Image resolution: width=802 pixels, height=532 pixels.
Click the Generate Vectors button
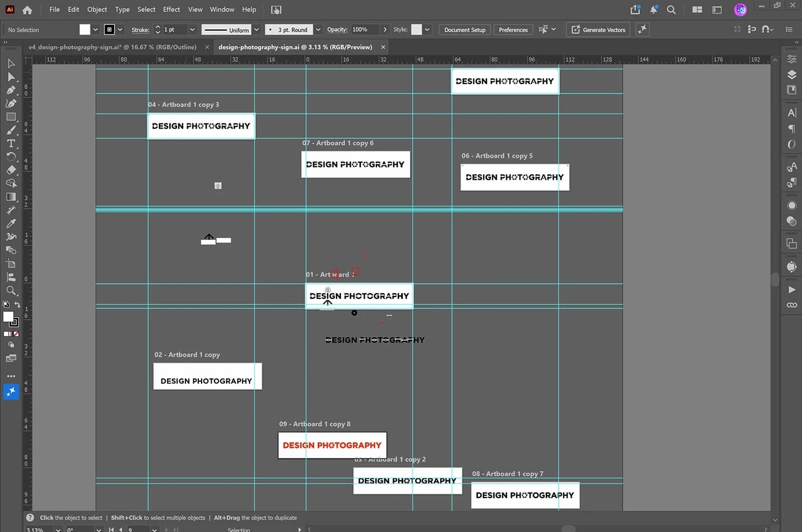click(598, 29)
